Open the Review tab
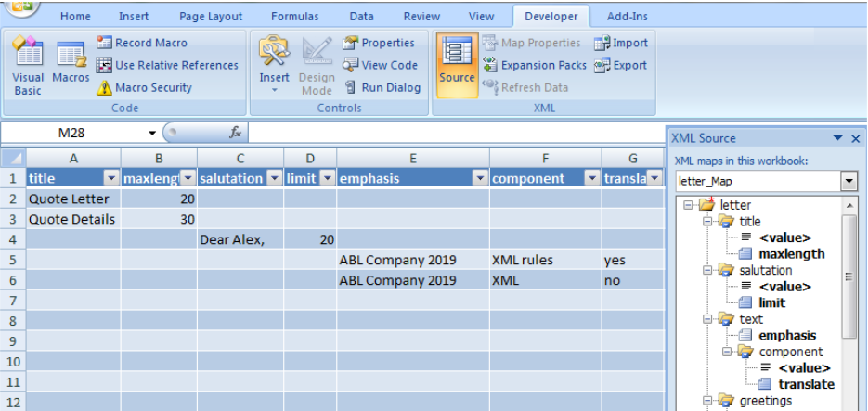This screenshot has height=411, width=868. pyautogui.click(x=421, y=17)
